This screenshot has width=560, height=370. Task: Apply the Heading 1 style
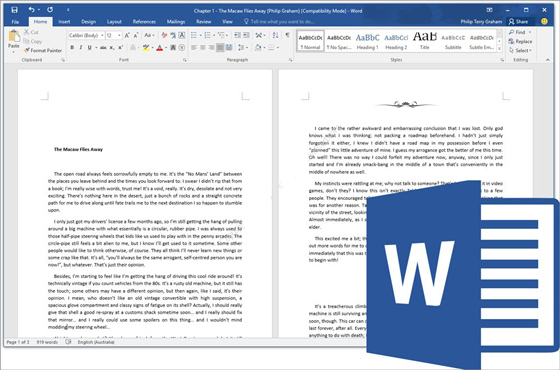pyautogui.click(x=368, y=41)
